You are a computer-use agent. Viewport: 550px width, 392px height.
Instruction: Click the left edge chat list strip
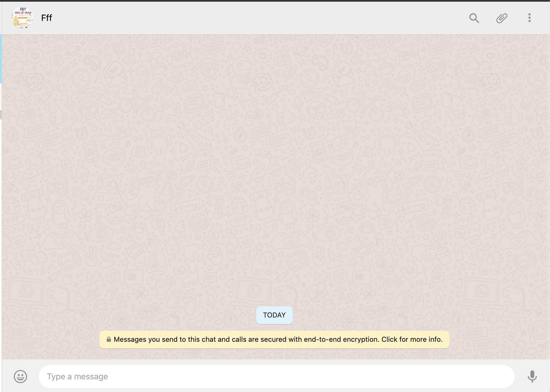click(1, 69)
